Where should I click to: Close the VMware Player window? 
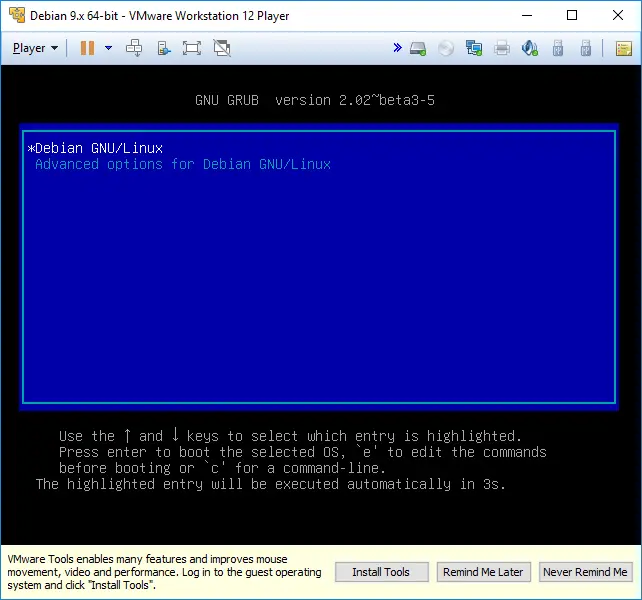coord(618,16)
